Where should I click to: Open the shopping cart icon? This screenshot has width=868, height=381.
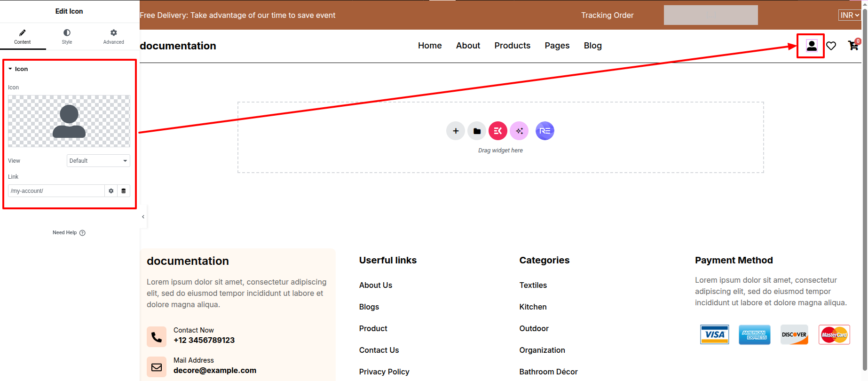(x=853, y=46)
